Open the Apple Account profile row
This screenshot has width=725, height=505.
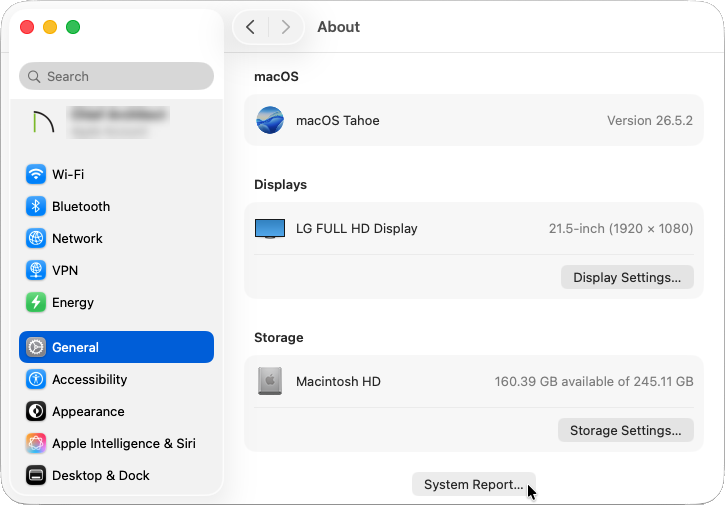(x=117, y=122)
